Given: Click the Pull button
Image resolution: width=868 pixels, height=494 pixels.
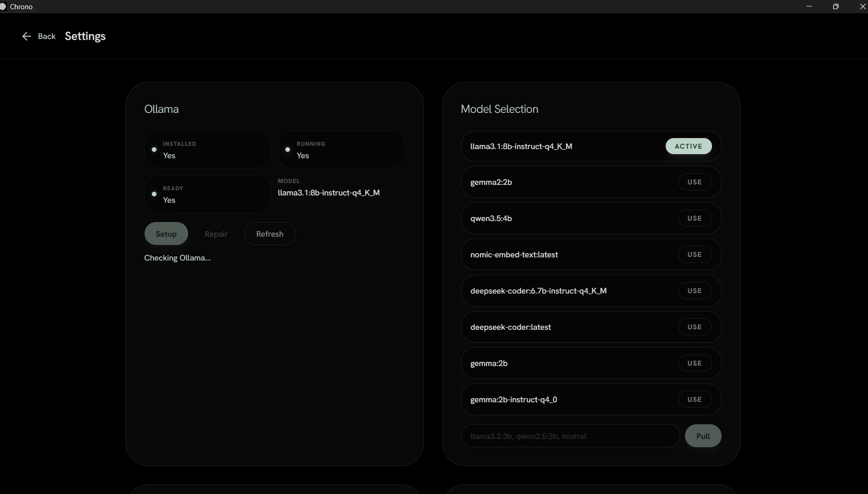Looking at the screenshot, I should click(703, 436).
